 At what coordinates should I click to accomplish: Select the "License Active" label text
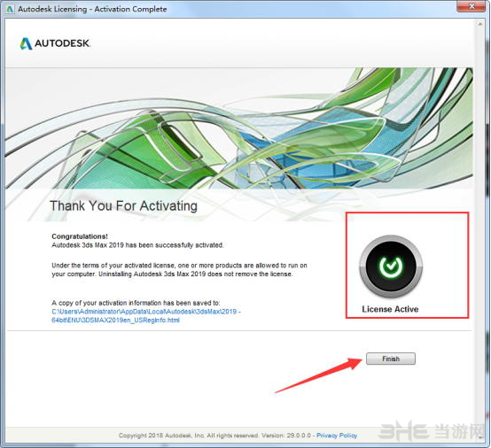point(390,309)
